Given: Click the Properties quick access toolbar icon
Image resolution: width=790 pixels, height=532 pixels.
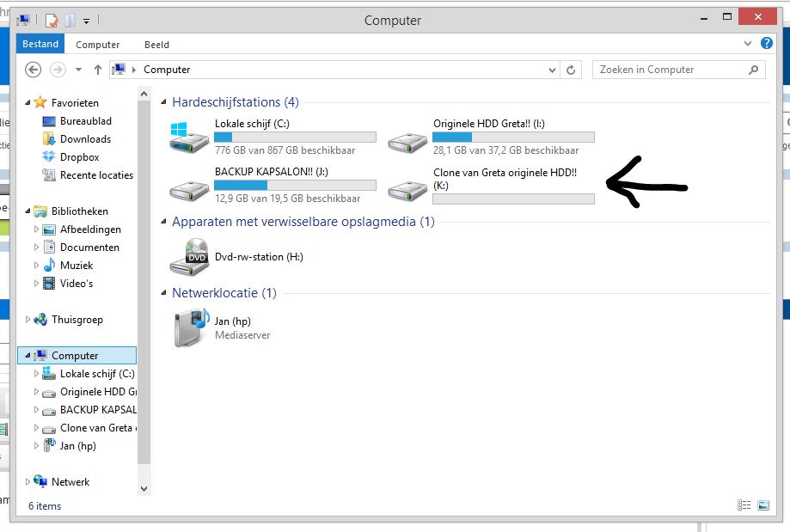Looking at the screenshot, I should point(52,20).
